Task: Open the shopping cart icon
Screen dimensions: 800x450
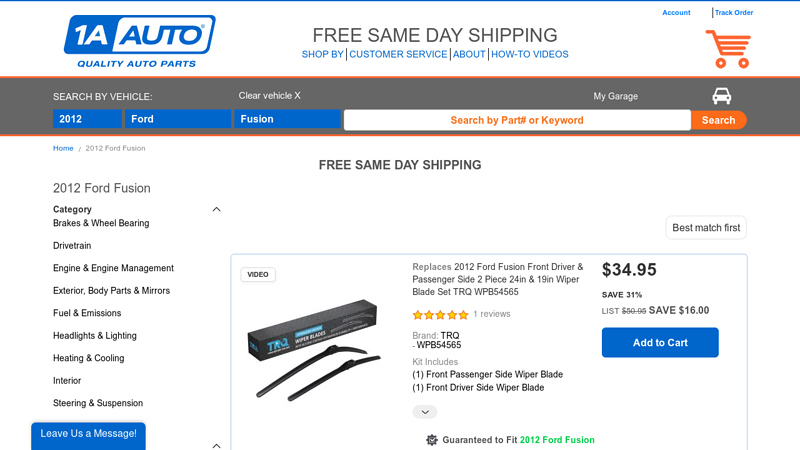Action: point(727,48)
